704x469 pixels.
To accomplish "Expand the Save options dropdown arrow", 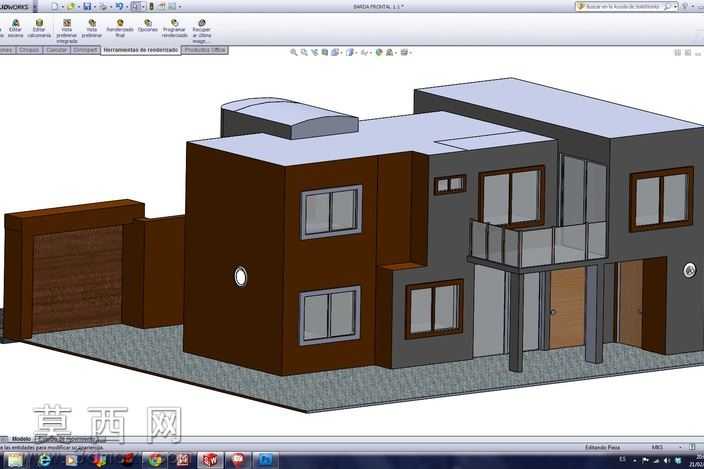I will 94,7.
